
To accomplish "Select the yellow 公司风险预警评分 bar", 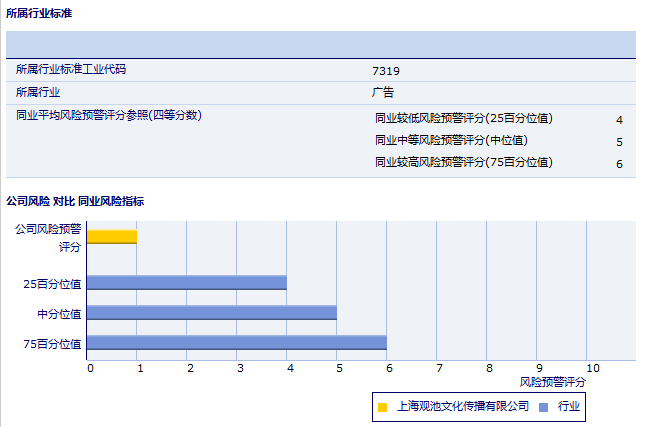I will [112, 237].
